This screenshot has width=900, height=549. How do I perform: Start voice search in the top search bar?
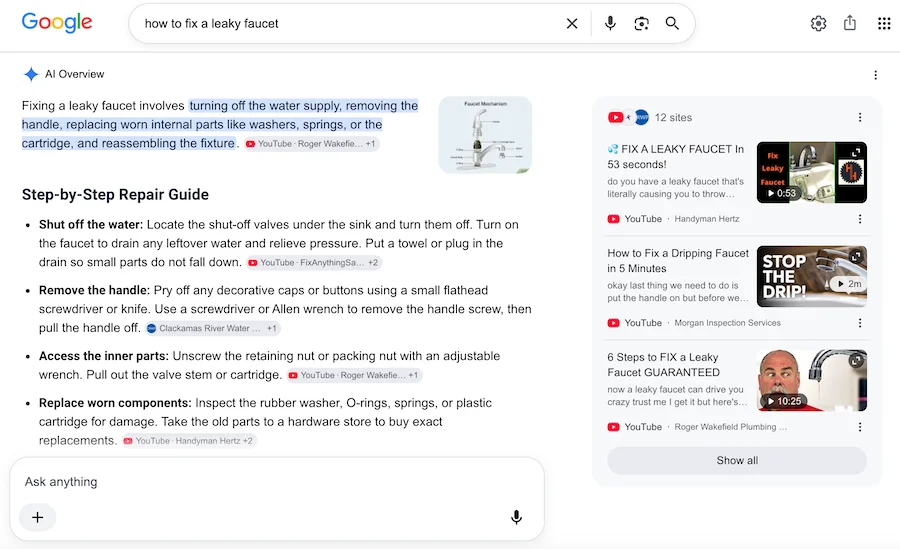click(x=610, y=23)
